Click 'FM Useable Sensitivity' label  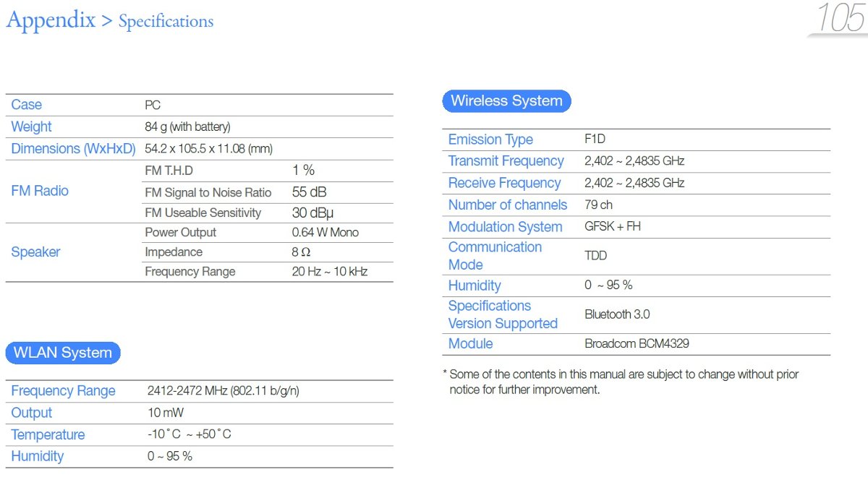click(203, 213)
